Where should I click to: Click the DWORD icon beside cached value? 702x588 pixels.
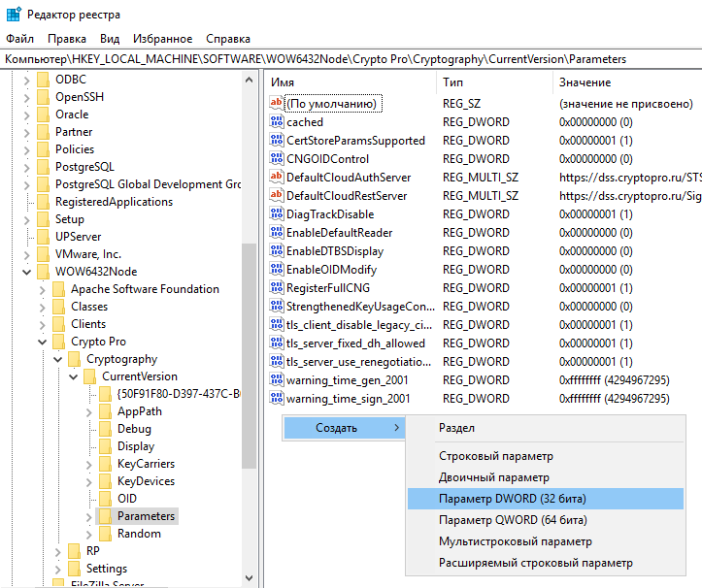pos(276,121)
